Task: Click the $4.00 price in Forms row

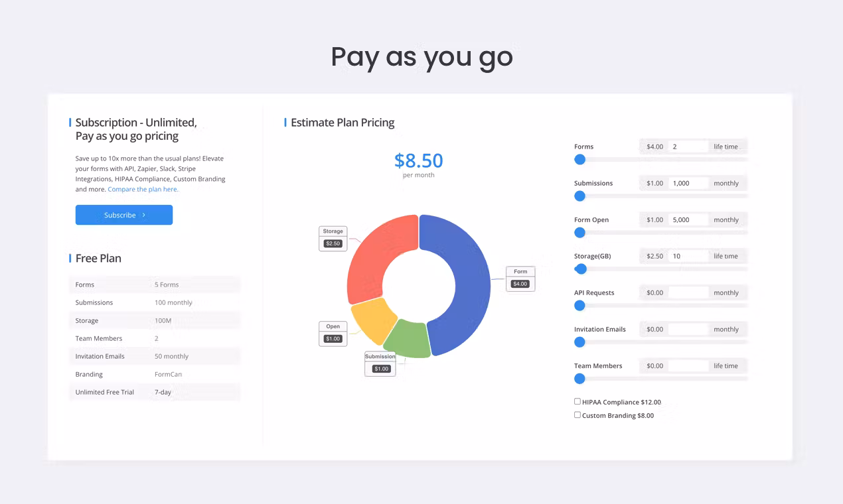Action: coord(654,147)
